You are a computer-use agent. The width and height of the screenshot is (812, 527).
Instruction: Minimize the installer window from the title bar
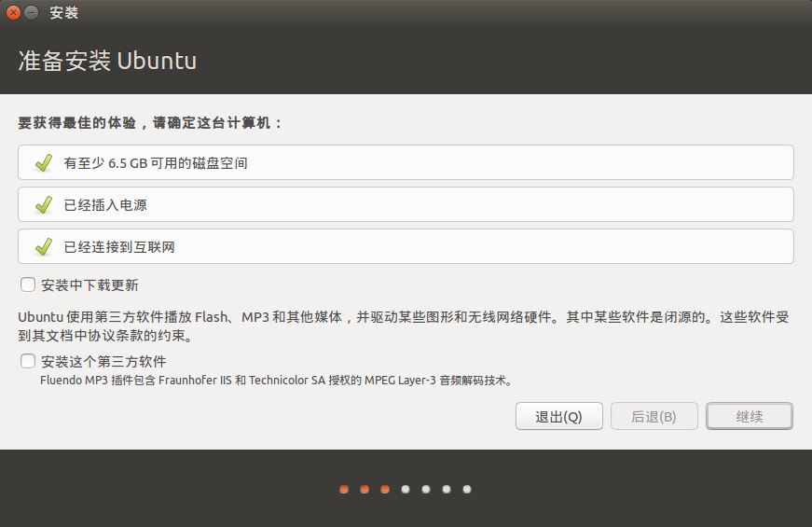coord(32,13)
